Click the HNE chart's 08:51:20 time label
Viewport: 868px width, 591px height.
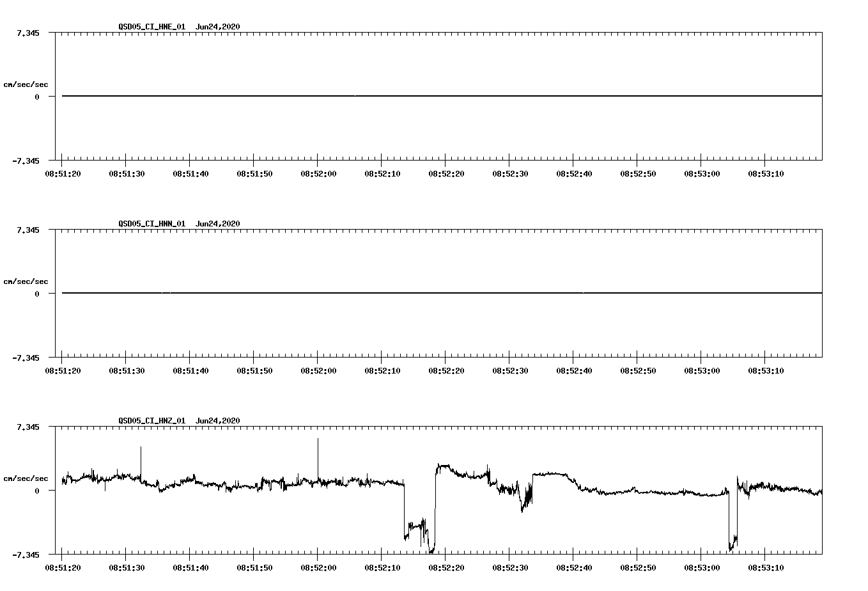point(63,173)
